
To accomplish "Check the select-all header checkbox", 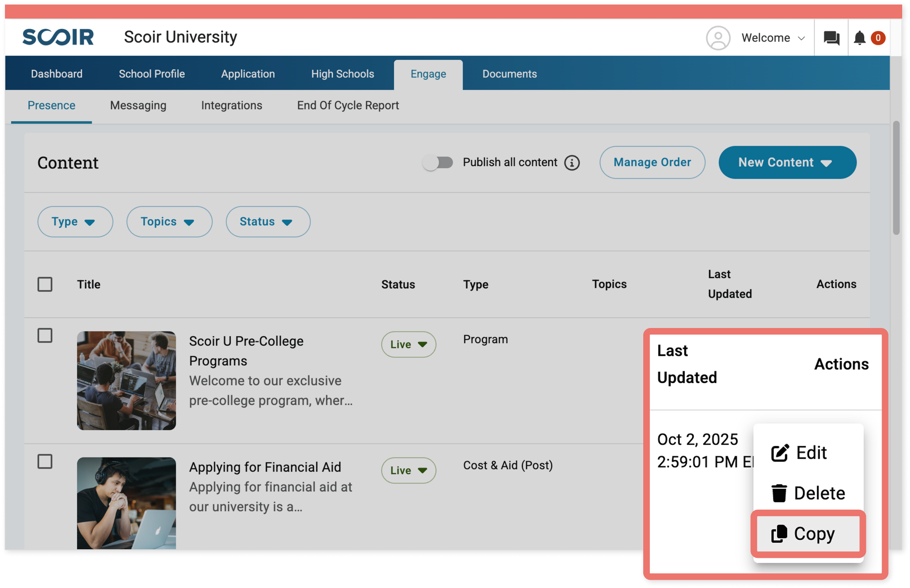I will point(45,284).
